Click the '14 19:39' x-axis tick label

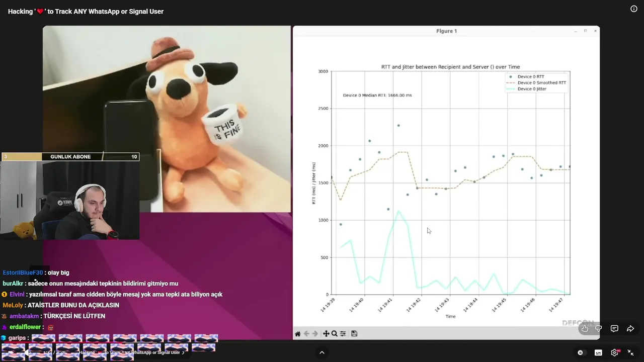[328, 305]
